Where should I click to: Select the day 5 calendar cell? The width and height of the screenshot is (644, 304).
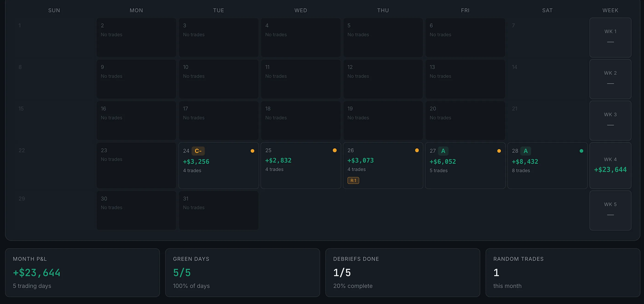pyautogui.click(x=383, y=38)
